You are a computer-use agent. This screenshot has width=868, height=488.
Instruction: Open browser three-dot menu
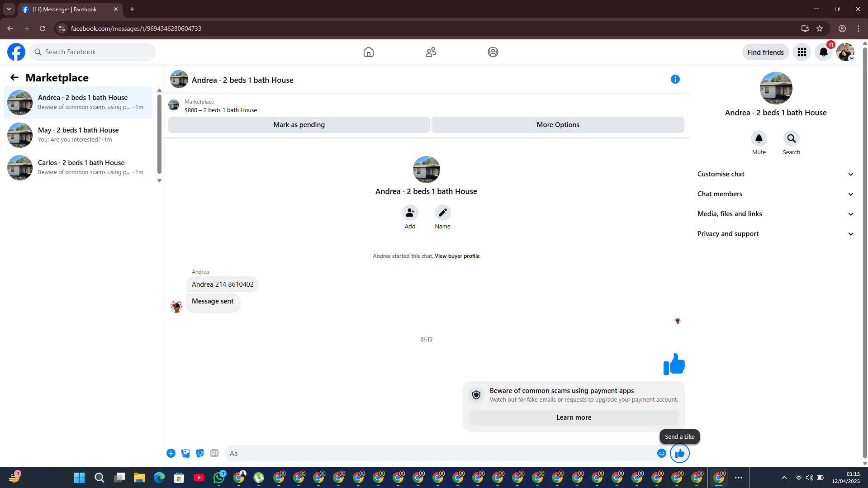859,28
